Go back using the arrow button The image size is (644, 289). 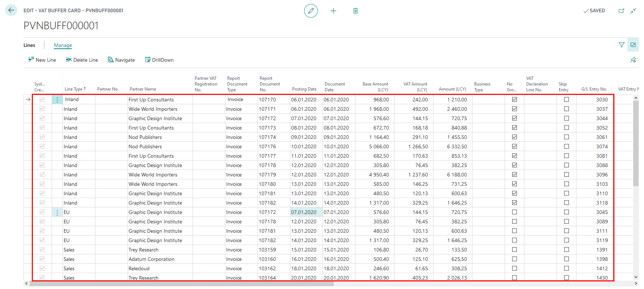(x=11, y=10)
